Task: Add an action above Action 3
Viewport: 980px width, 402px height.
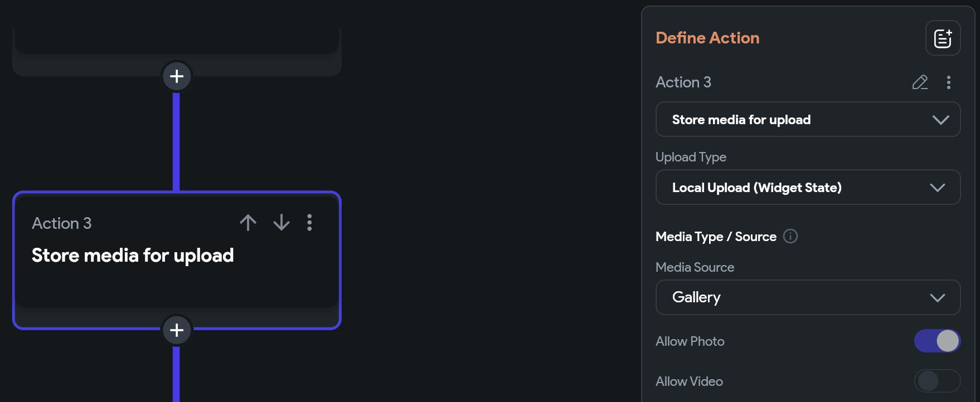Action: (177, 76)
